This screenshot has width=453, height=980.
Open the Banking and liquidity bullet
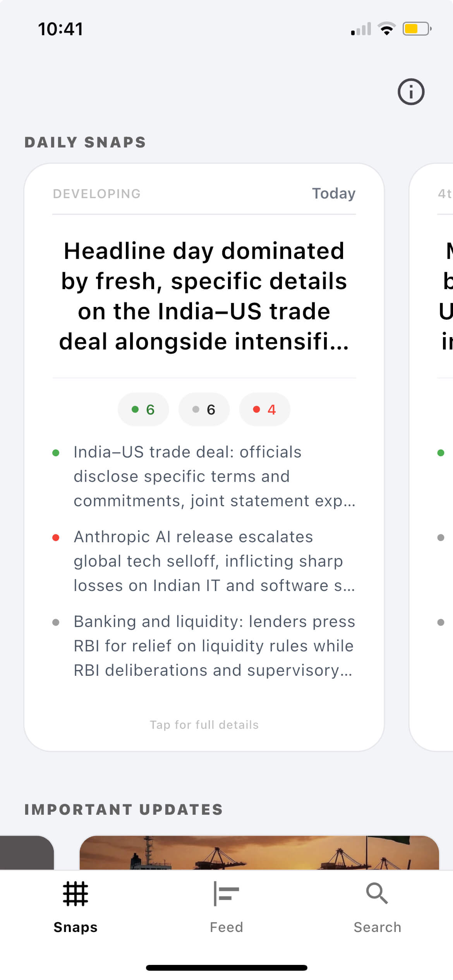[x=214, y=646]
